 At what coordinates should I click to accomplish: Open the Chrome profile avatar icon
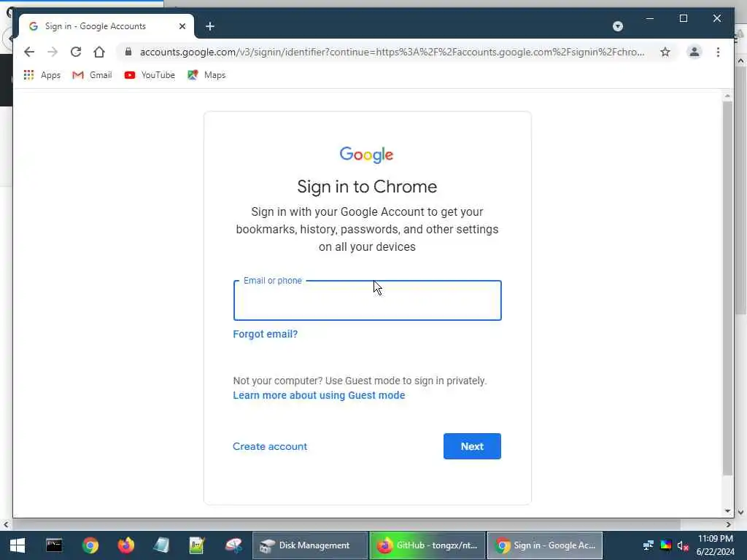point(694,52)
